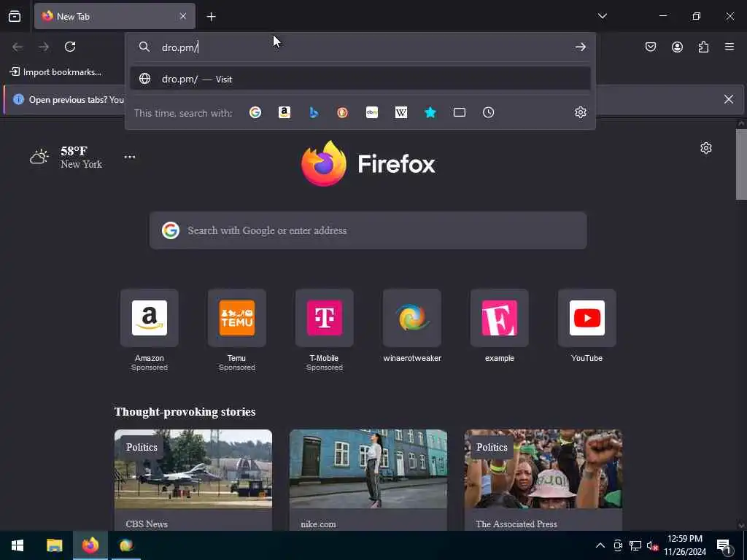The height and width of the screenshot is (560, 747).
Task: Open the network tray icon
Action: coord(635,545)
